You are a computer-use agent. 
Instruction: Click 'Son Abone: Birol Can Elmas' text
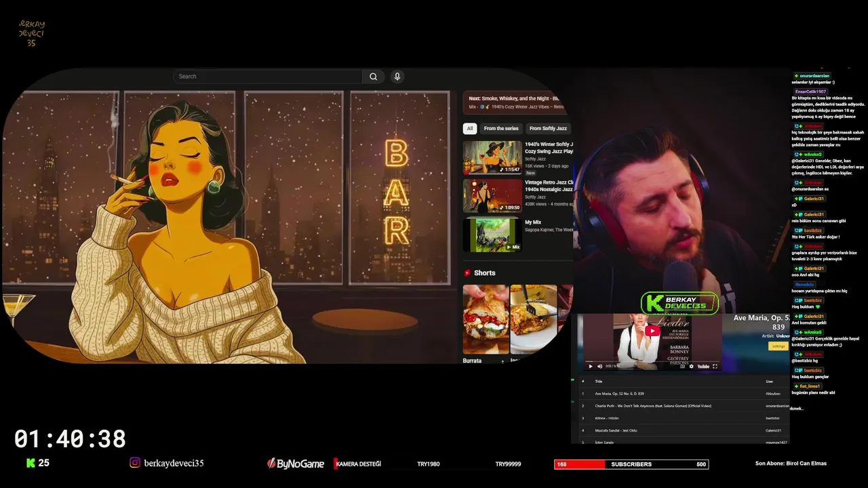click(791, 464)
